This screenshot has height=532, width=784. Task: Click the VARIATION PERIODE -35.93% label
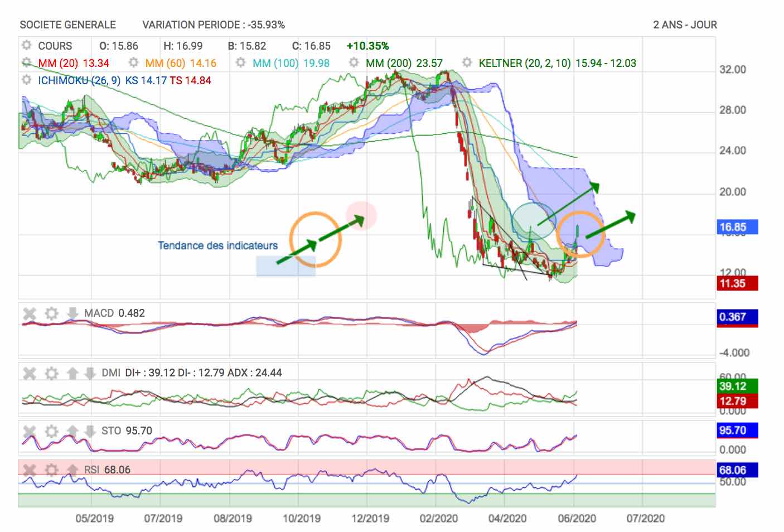[214, 25]
